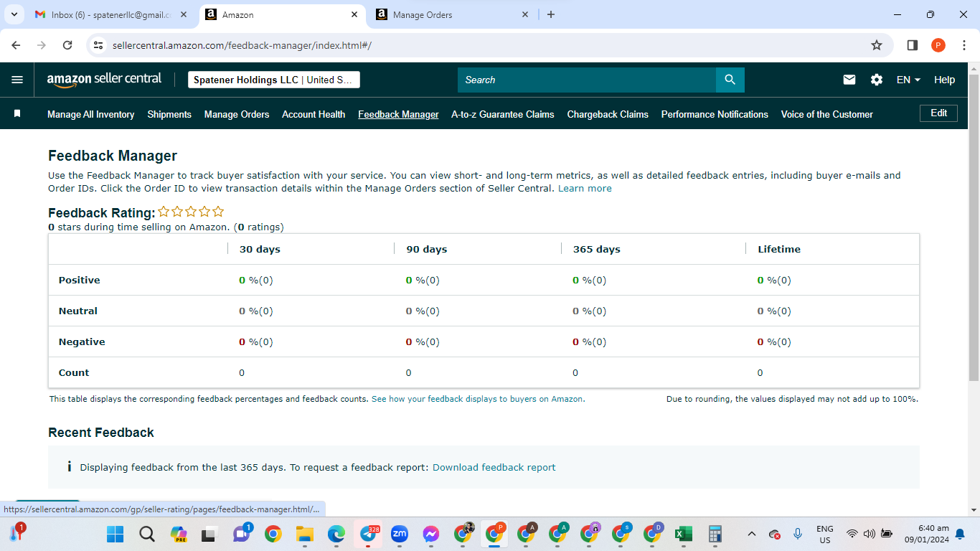Click the bookmark flag icon in navigation bar

(x=17, y=113)
